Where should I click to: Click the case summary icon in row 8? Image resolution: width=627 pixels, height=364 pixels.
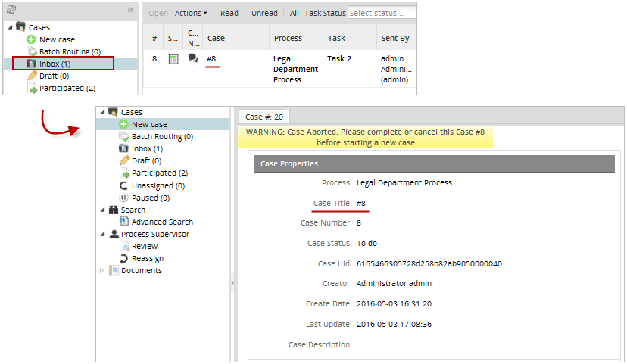(173, 59)
